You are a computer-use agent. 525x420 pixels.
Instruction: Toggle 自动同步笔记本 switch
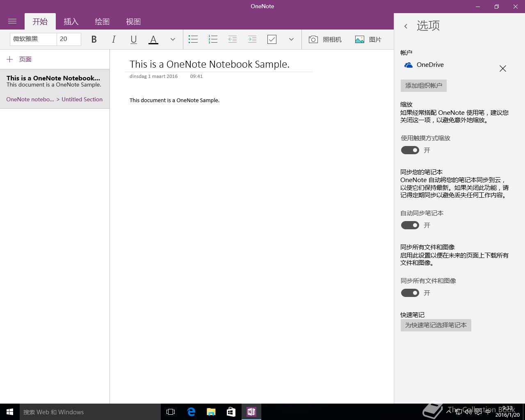point(410,225)
